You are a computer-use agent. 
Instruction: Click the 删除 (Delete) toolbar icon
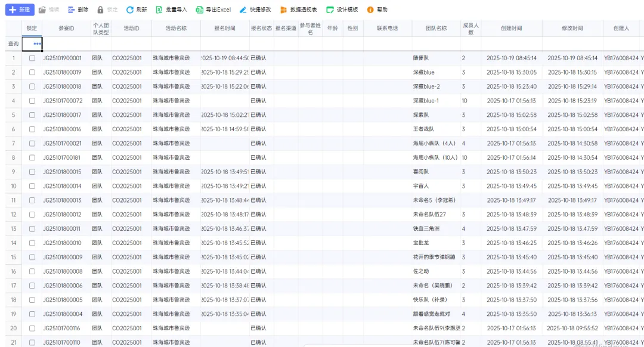pyautogui.click(x=72, y=10)
